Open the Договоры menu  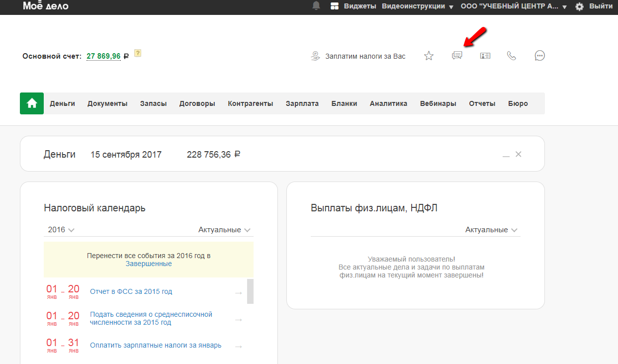point(197,103)
